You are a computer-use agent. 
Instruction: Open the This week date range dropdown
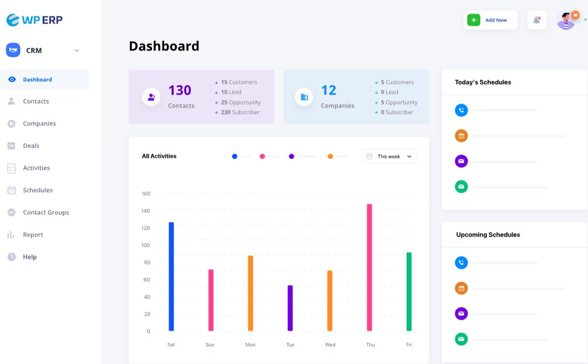389,156
